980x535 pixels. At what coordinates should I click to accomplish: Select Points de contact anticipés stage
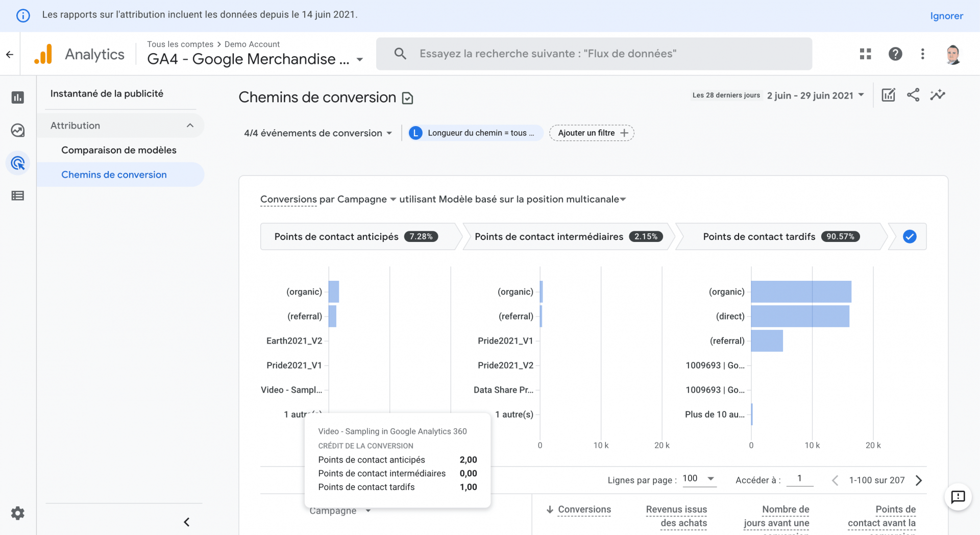pos(357,236)
